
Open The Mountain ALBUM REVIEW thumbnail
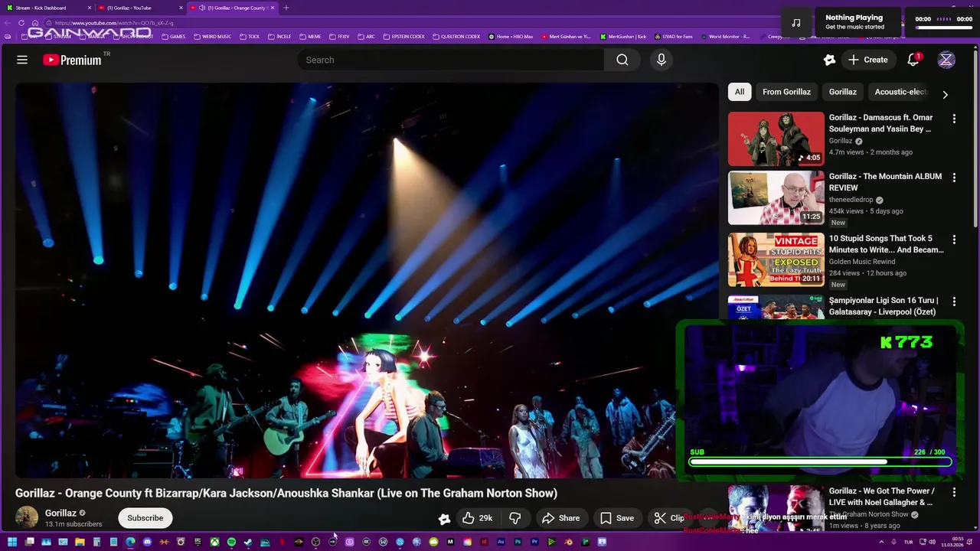776,197
